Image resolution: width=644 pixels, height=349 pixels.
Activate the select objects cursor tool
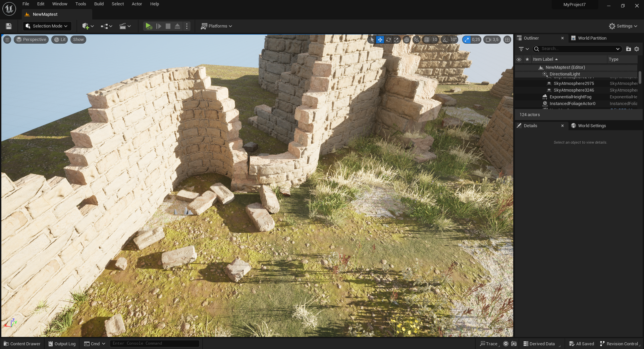[x=372, y=40]
